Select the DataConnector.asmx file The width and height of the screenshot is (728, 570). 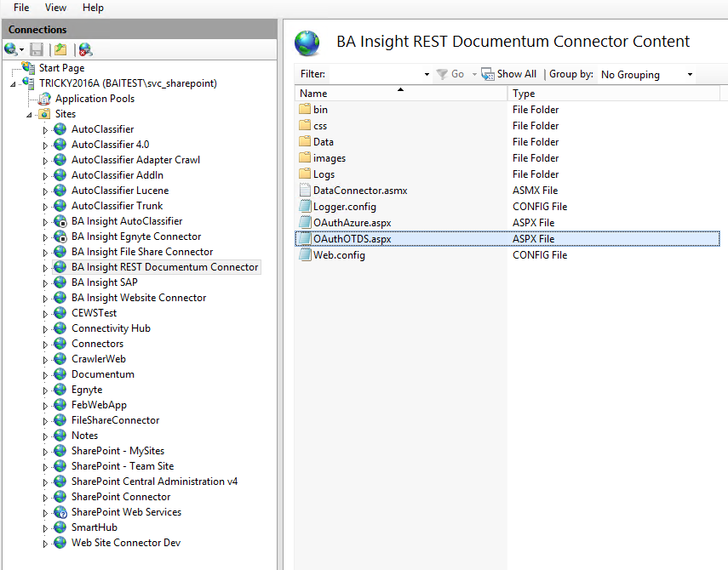pos(360,191)
